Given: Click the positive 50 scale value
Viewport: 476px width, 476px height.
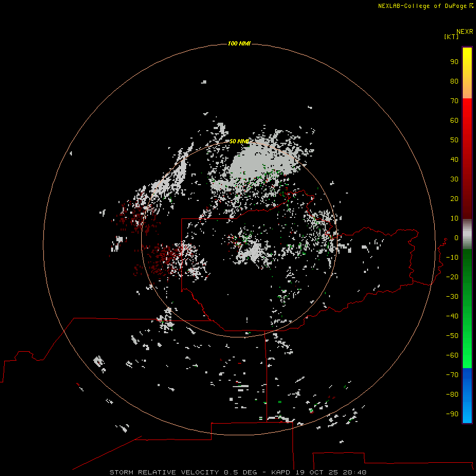Looking at the screenshot, I should 454,140.
